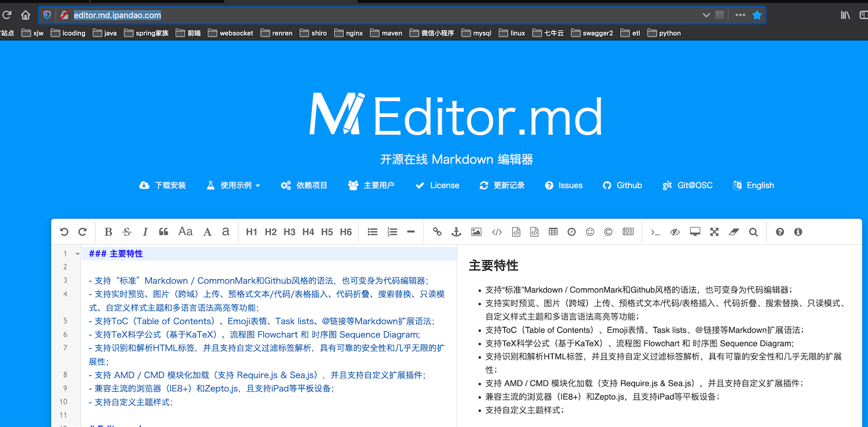Toggle the bookmark star in the address bar
868x427 pixels.
pos(757,15)
